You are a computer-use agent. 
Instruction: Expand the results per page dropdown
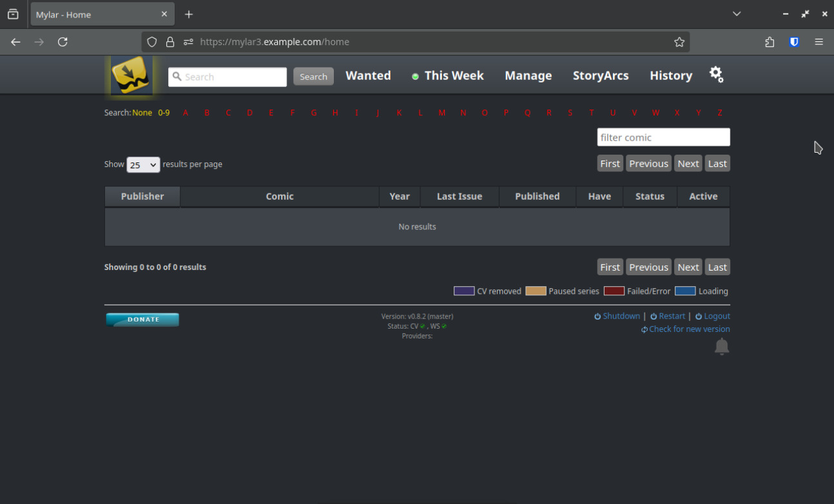pyautogui.click(x=143, y=164)
